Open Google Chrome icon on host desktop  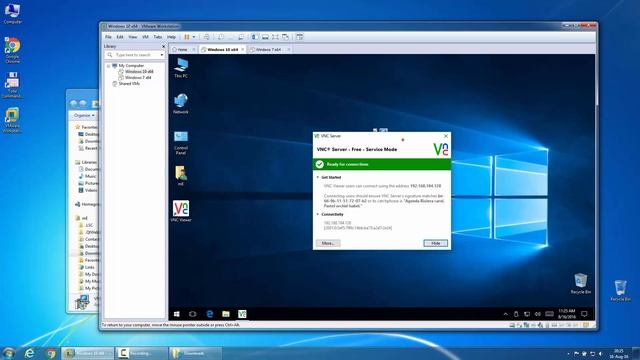click(x=12, y=50)
